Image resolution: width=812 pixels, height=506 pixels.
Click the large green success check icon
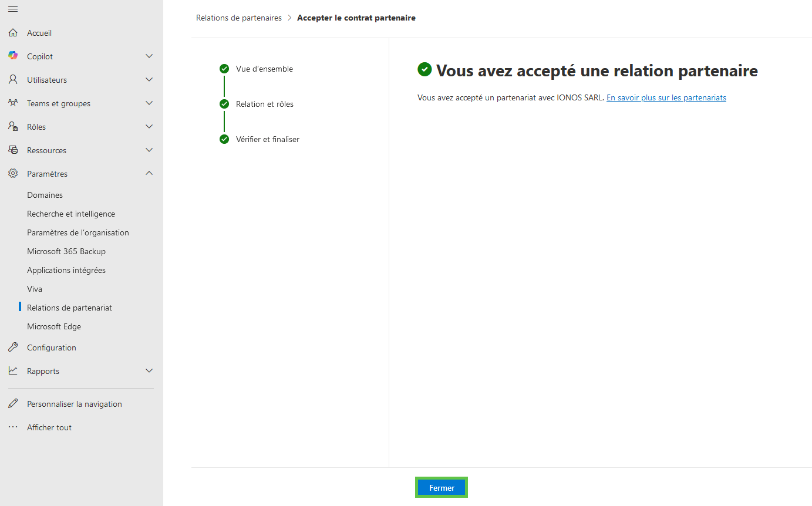424,70
